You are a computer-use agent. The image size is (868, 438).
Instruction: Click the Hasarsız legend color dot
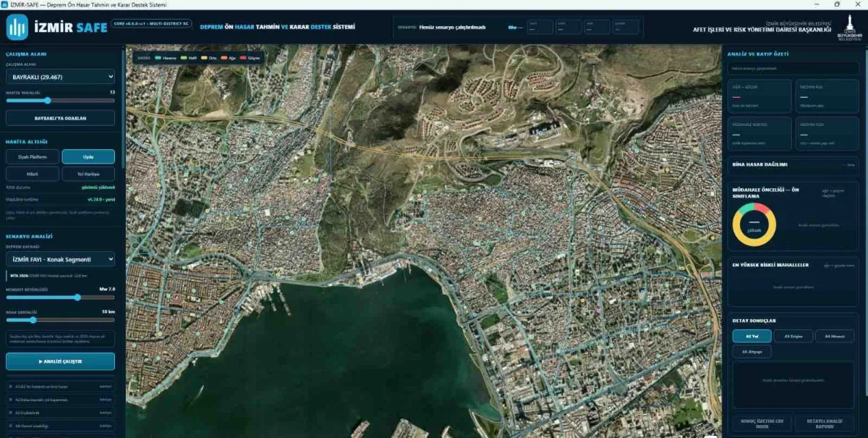pyautogui.click(x=158, y=56)
